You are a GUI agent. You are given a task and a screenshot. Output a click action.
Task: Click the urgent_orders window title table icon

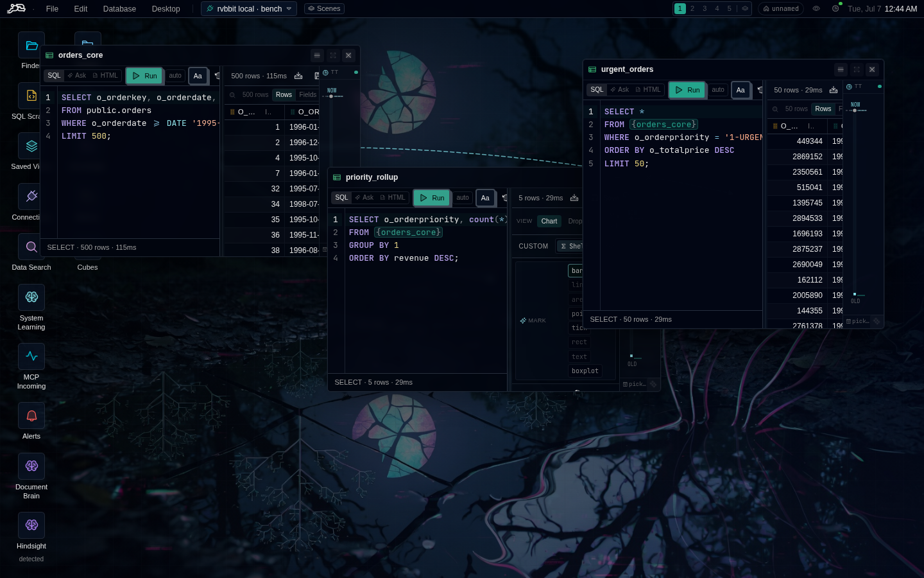click(592, 69)
